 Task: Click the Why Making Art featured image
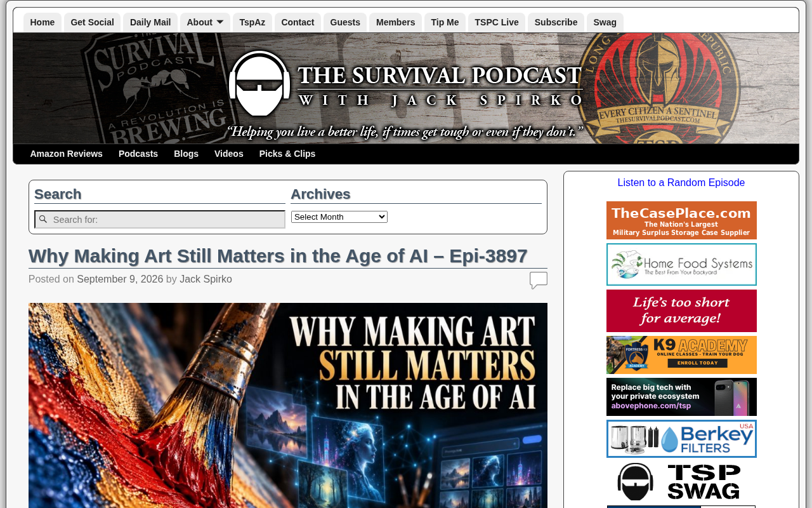288,405
